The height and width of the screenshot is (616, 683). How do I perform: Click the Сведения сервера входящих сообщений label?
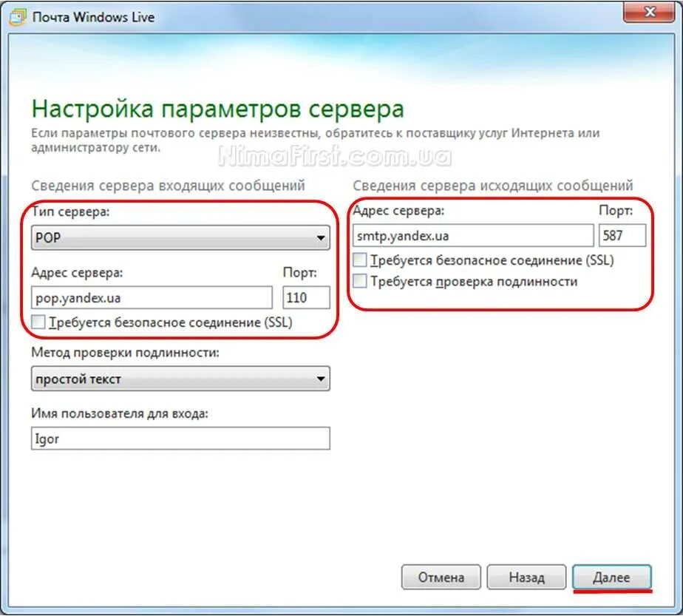(168, 186)
